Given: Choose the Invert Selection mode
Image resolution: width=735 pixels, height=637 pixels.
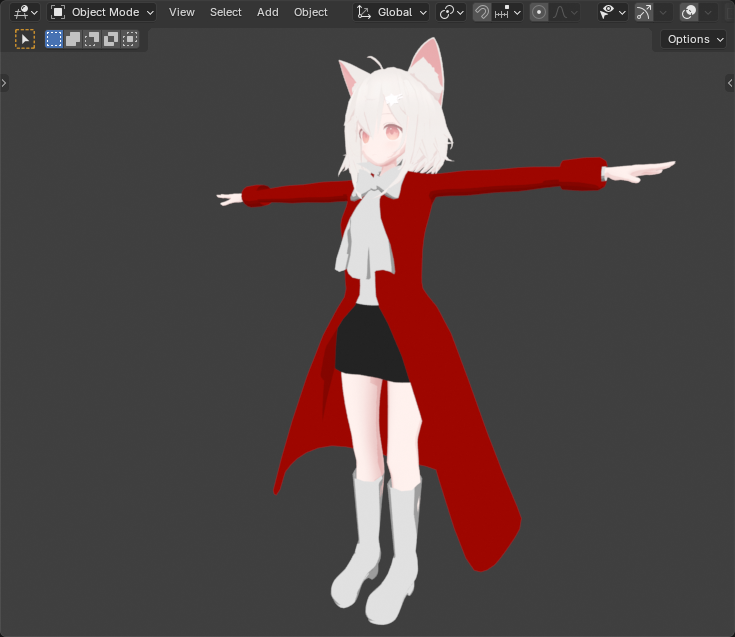Looking at the screenshot, I should coord(111,39).
